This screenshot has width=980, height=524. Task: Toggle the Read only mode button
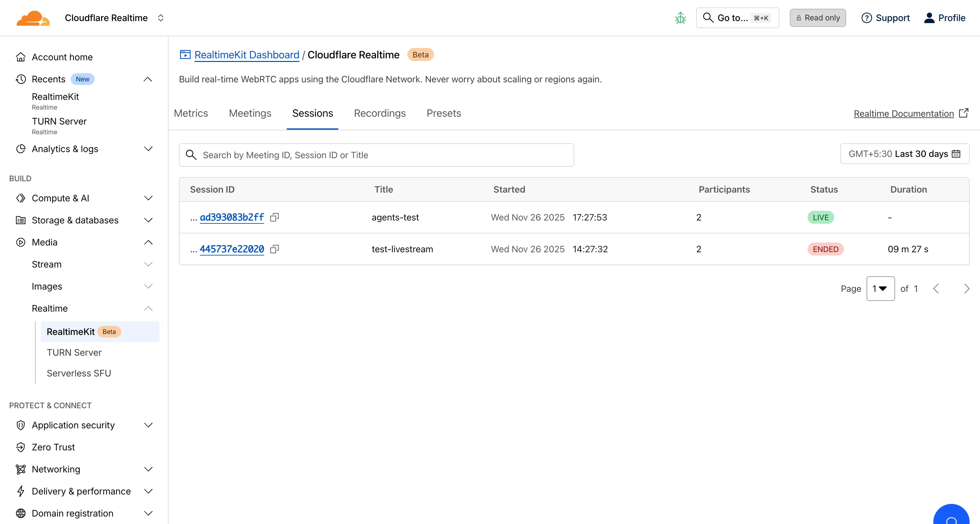pyautogui.click(x=817, y=18)
